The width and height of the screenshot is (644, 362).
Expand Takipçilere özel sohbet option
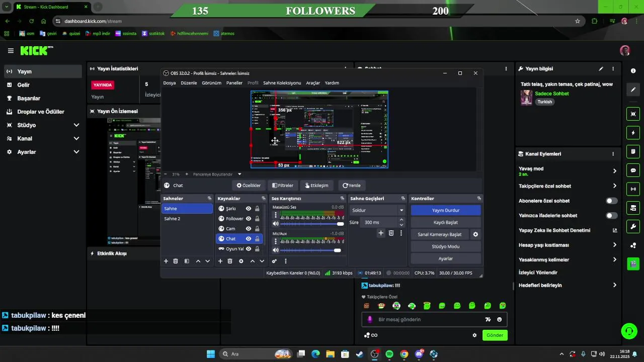pyautogui.click(x=614, y=186)
